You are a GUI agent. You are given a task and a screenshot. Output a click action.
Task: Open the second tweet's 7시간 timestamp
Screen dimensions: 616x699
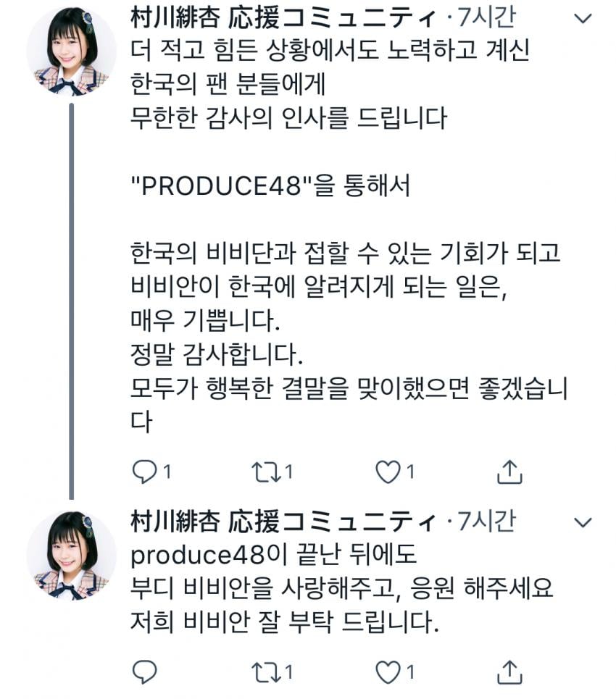487,522
